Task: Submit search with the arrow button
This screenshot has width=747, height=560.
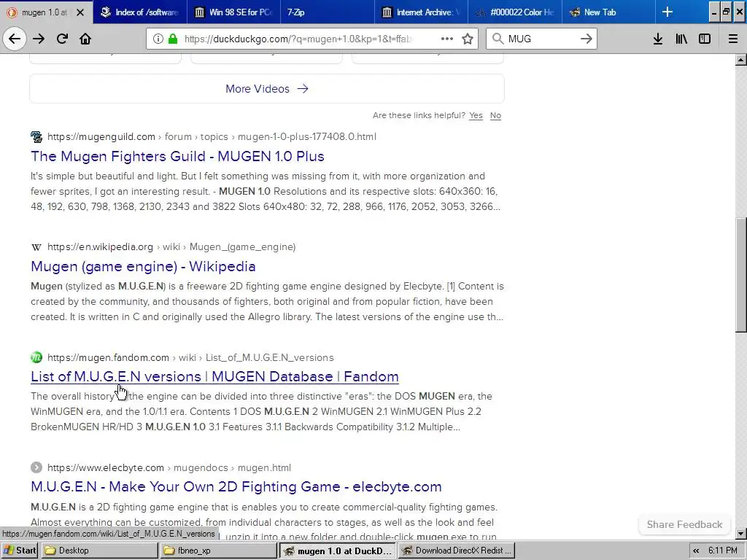Action: 587,39
